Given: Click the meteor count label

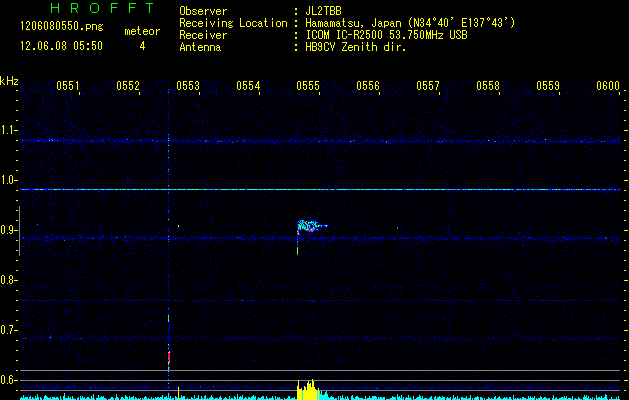Looking at the screenshot, I should (141, 31).
